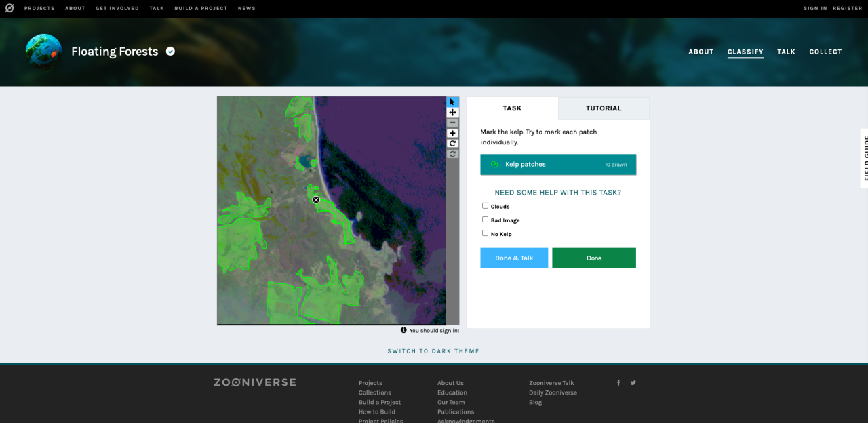This screenshot has height=423, width=868.
Task: Open the Zooniverse logo home icon
Action: click(9, 8)
